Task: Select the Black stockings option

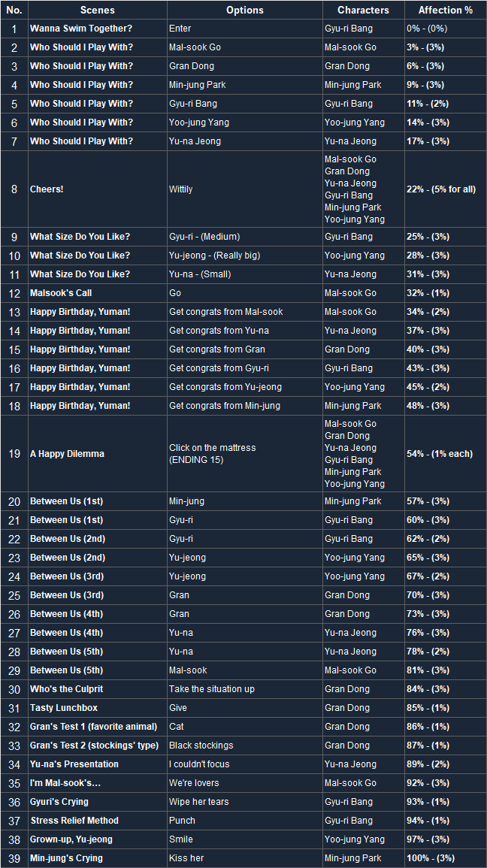Action: point(201,746)
